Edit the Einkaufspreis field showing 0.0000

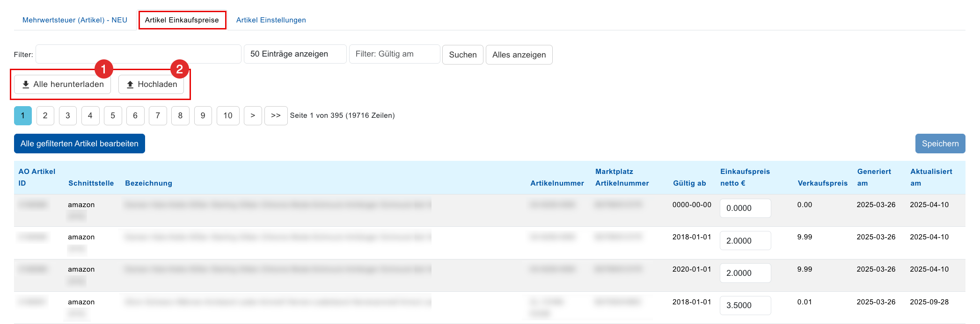pos(745,208)
